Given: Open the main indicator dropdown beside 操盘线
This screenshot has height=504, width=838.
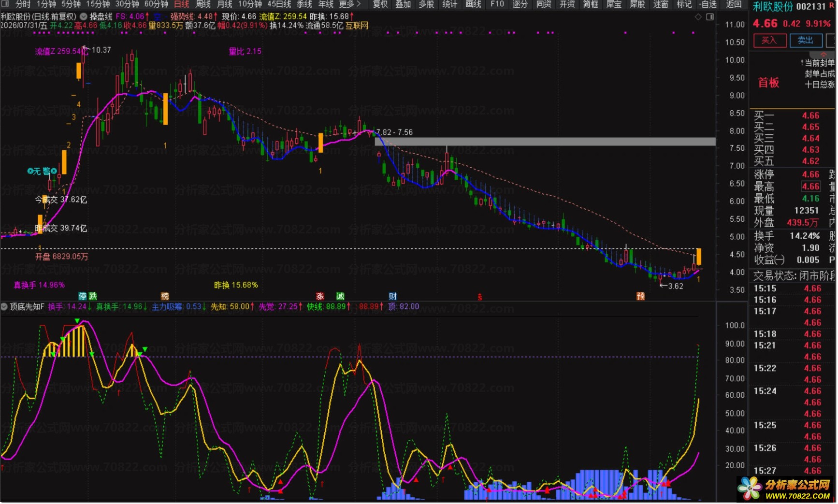Looking at the screenshot, I should pyautogui.click(x=84, y=16).
